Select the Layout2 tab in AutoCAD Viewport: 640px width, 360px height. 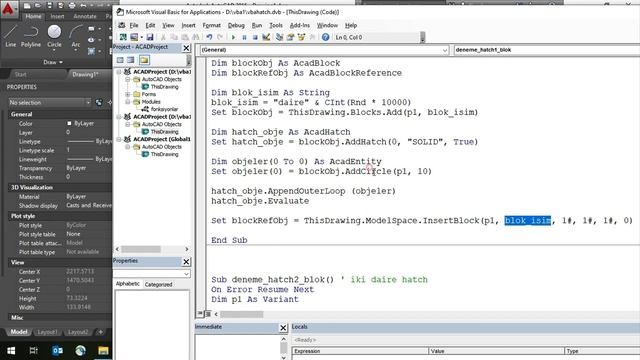pos(78,332)
